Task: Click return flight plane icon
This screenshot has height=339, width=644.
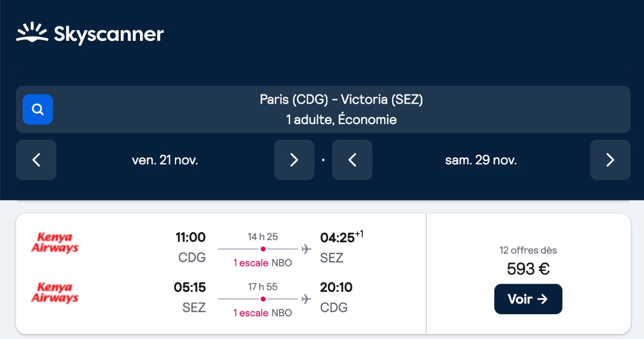Action: pyautogui.click(x=306, y=299)
